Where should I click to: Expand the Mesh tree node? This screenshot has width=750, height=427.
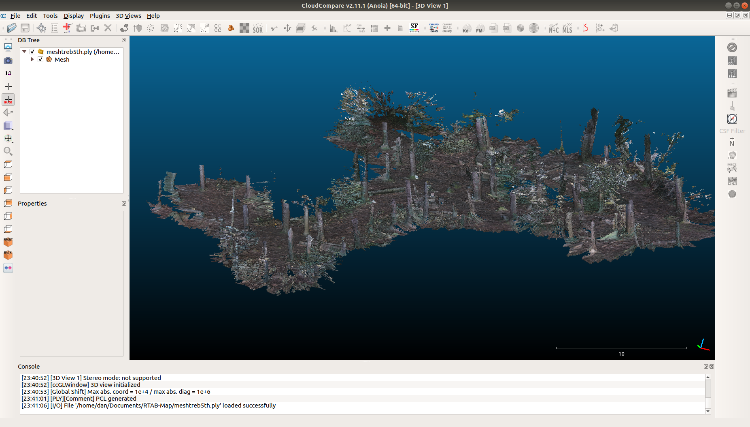[32, 59]
